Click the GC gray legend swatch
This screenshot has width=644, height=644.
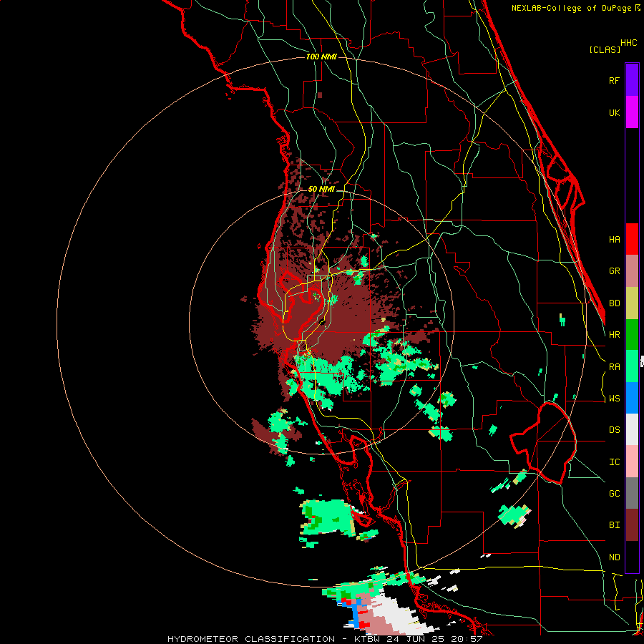632,493
